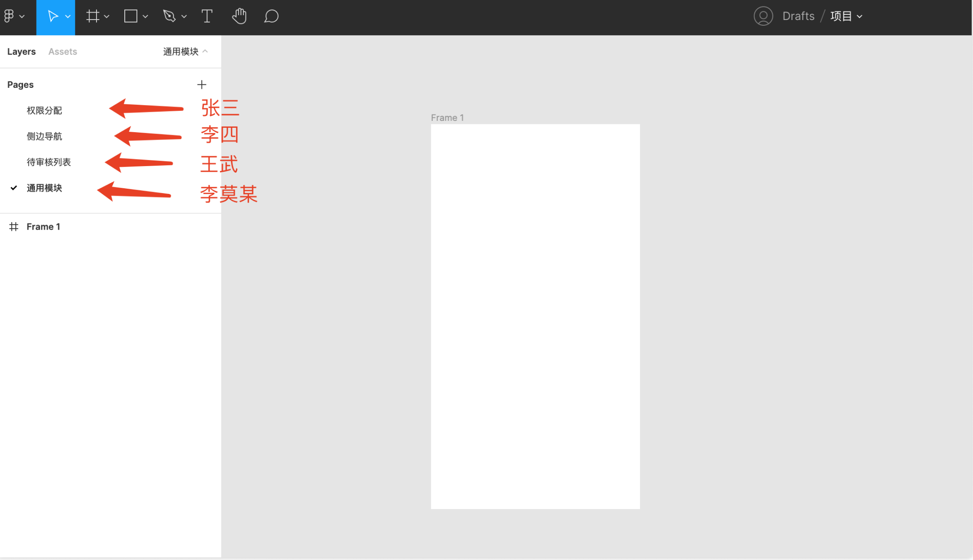
Task: Switch to the Assets tab
Action: [x=63, y=52]
